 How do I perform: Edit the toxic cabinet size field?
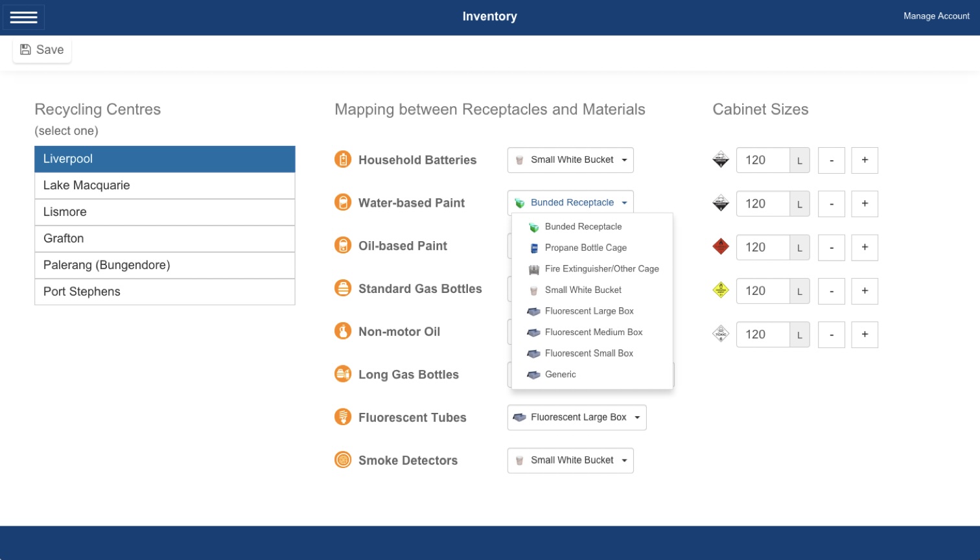[763, 334]
